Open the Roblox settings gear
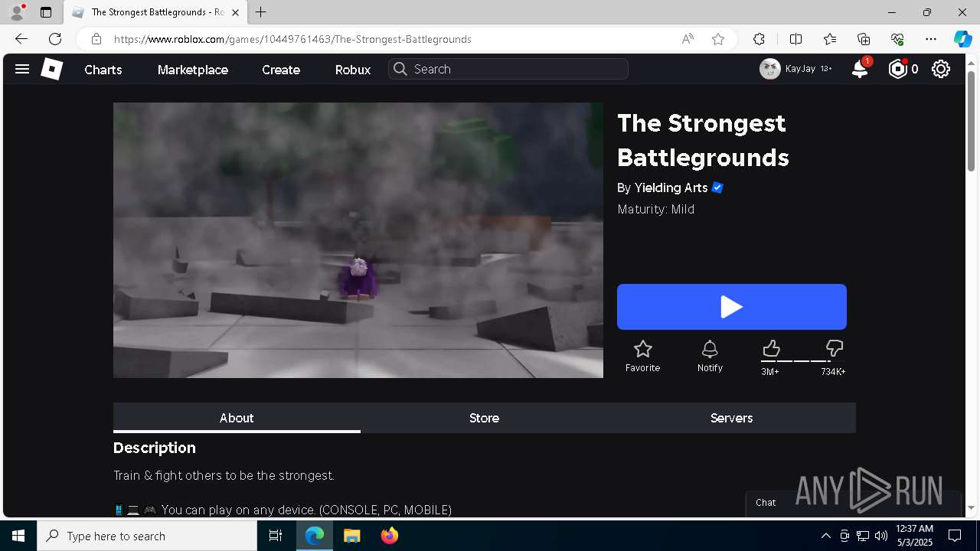Viewport: 980px width, 551px height. (941, 69)
